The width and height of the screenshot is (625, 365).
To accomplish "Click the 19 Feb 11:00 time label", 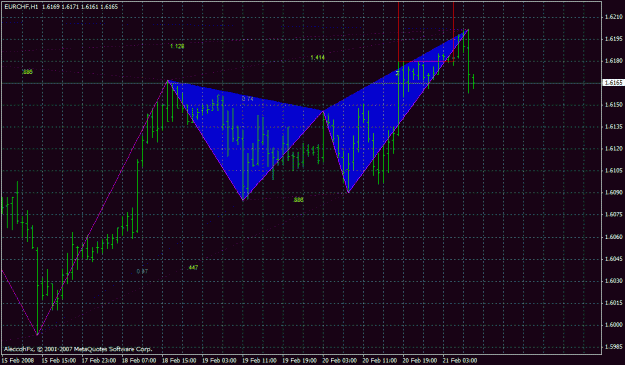I will pyautogui.click(x=259, y=361).
